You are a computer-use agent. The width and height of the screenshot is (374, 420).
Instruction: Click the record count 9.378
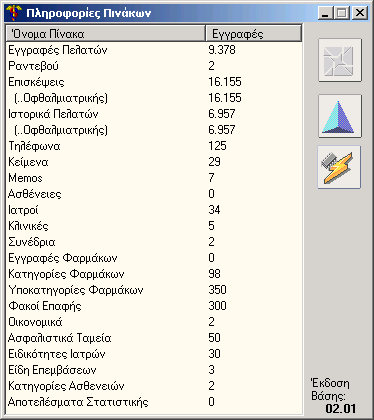tap(222, 50)
